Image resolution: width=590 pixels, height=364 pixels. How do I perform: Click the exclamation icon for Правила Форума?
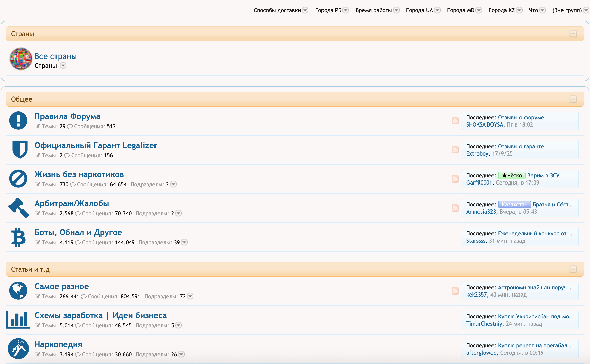(x=18, y=120)
